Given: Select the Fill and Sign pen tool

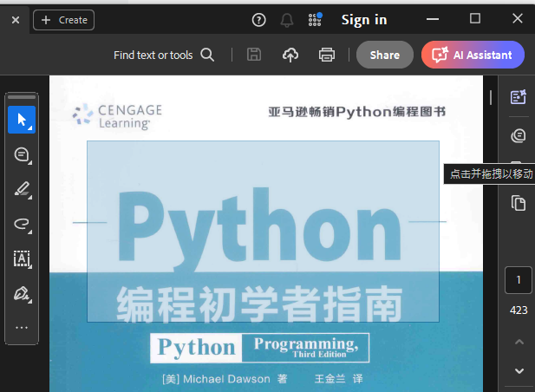Looking at the screenshot, I should (x=23, y=294).
